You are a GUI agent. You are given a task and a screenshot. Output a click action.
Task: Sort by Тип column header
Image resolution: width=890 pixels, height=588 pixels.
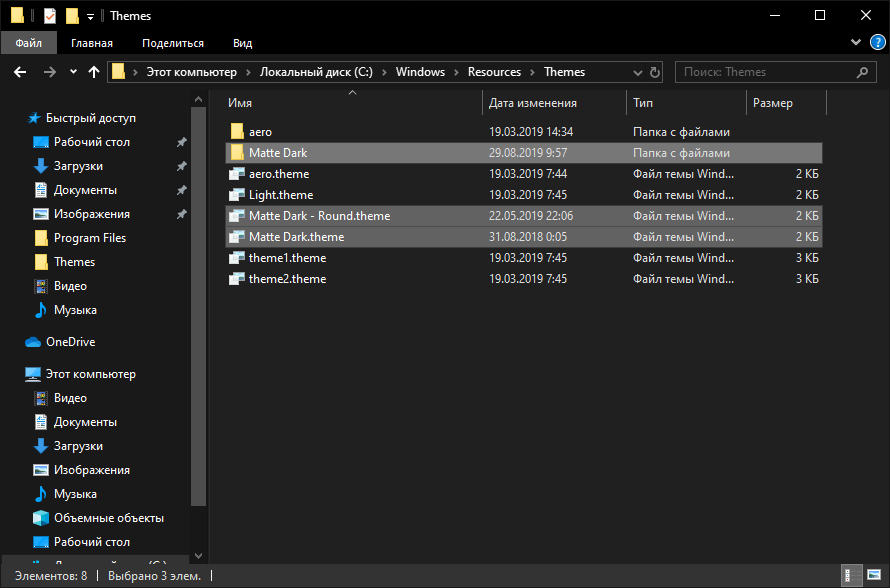(x=643, y=103)
